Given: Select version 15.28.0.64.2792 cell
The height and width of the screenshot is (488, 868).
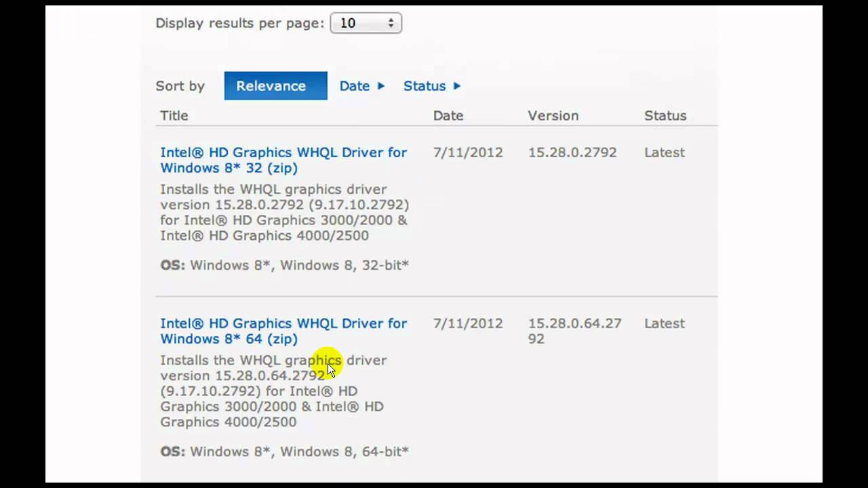Looking at the screenshot, I should click(575, 331).
